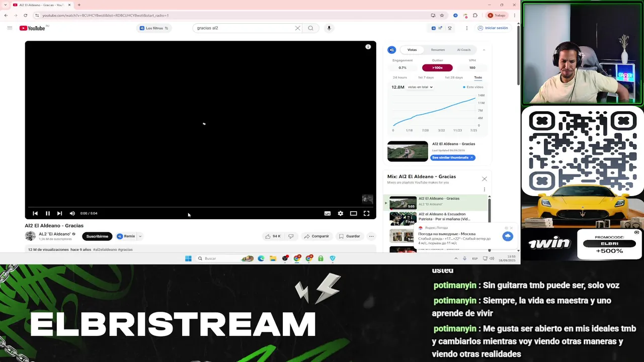Open the Gracias thumbnail in analytics panel
This screenshot has width=644, height=362.
pyautogui.click(x=408, y=151)
